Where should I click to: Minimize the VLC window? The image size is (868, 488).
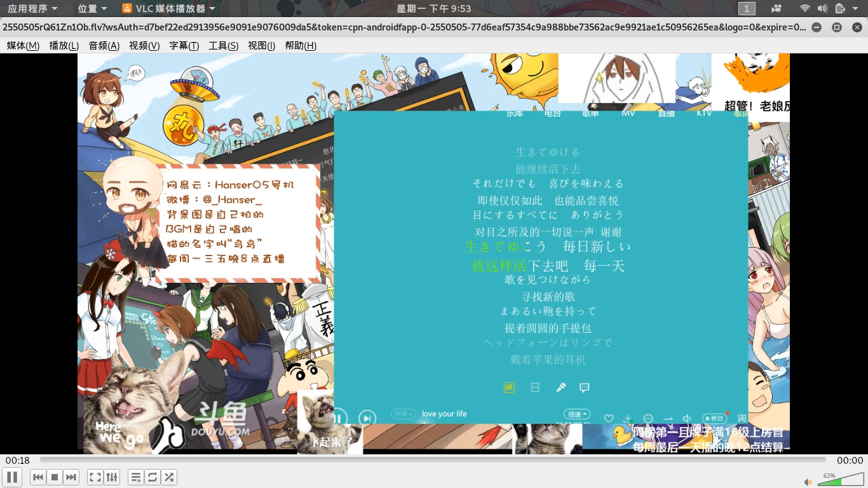point(817,27)
